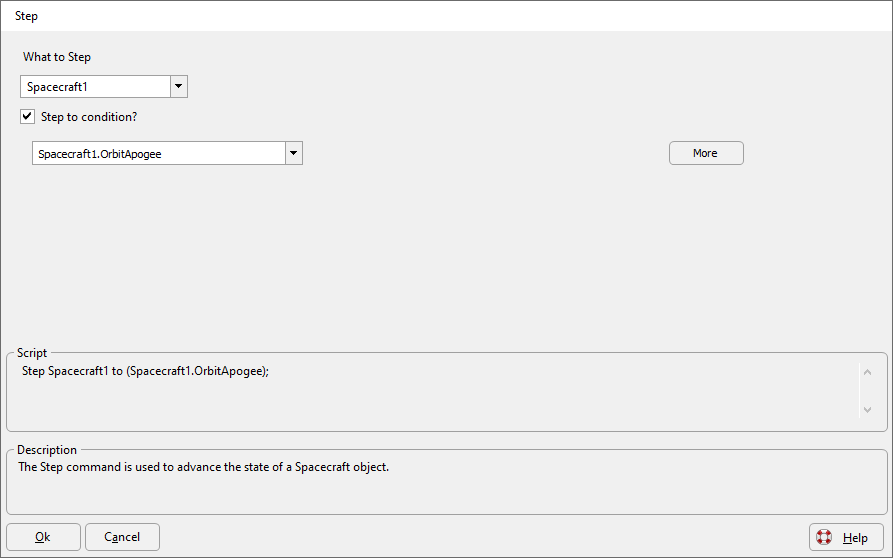Viewport: 893px width, 558px height.
Task: Dismiss the dialog with Cancel
Action: click(122, 537)
